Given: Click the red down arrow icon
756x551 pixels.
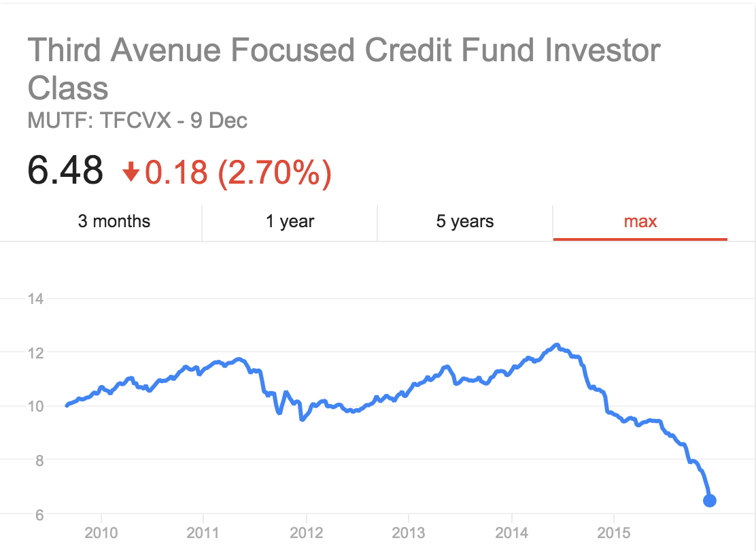Looking at the screenshot, I should pyautogui.click(x=131, y=173).
